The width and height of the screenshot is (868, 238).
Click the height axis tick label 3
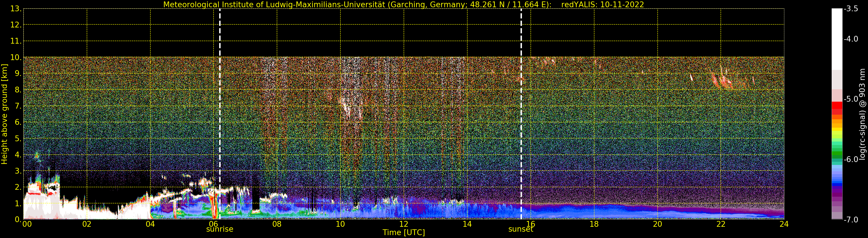pyautogui.click(x=18, y=171)
